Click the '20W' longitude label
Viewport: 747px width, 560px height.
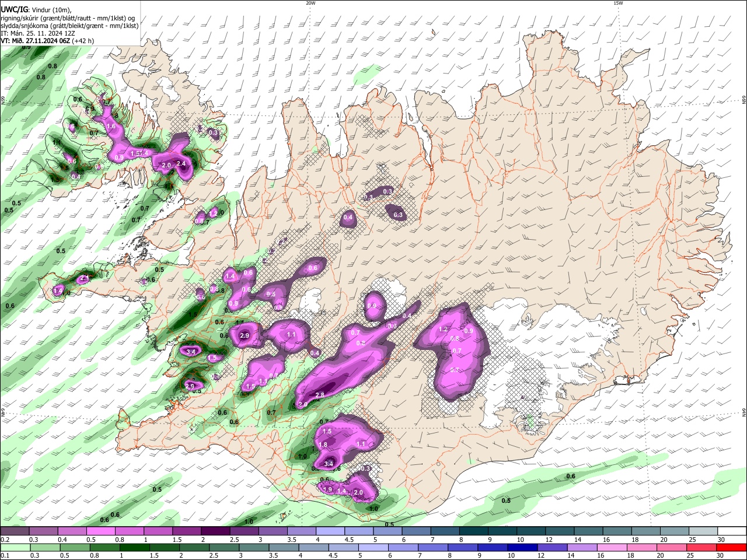pyautogui.click(x=310, y=3)
